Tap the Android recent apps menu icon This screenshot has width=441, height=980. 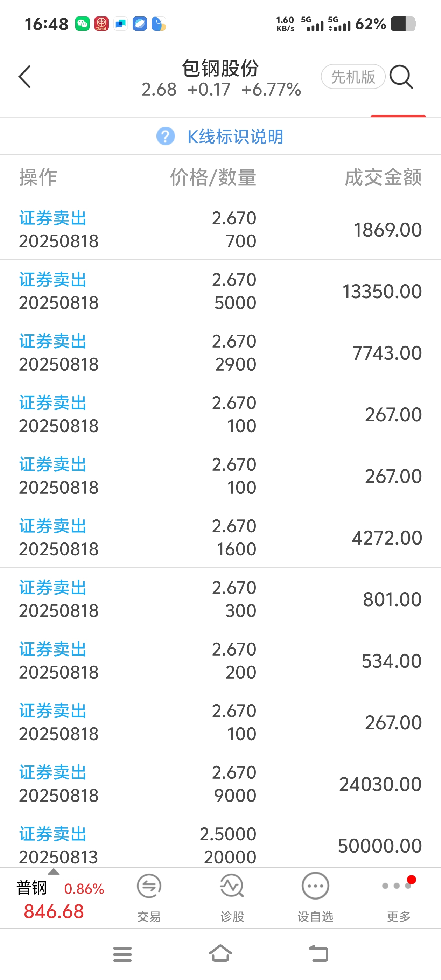[x=122, y=954]
